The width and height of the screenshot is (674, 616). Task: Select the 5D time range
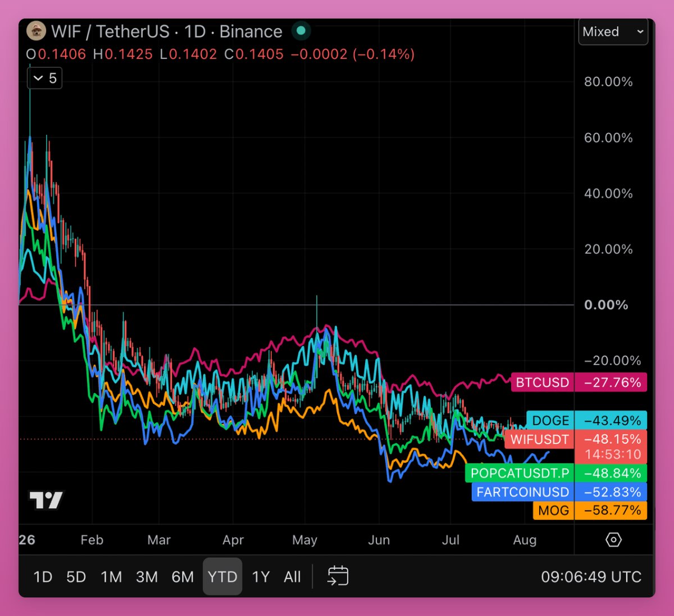pos(76,577)
